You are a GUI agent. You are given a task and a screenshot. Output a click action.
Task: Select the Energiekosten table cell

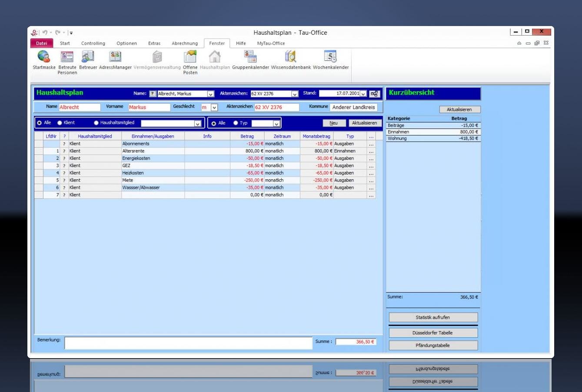point(153,158)
